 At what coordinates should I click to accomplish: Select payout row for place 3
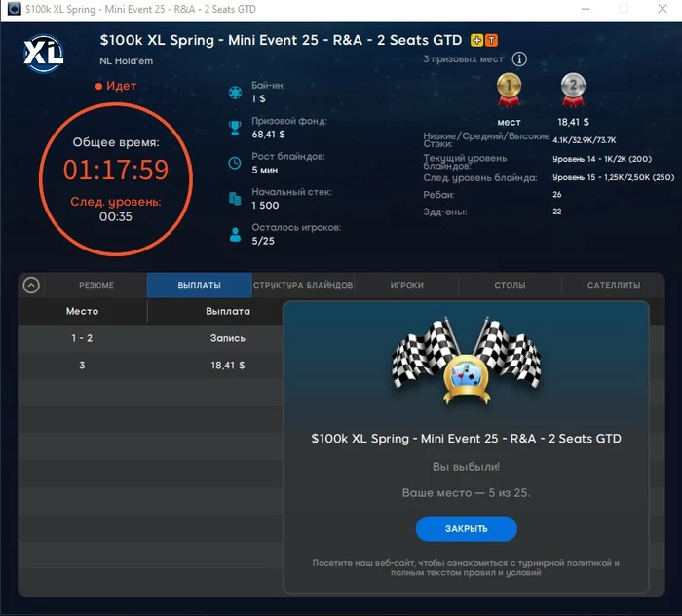(150, 365)
